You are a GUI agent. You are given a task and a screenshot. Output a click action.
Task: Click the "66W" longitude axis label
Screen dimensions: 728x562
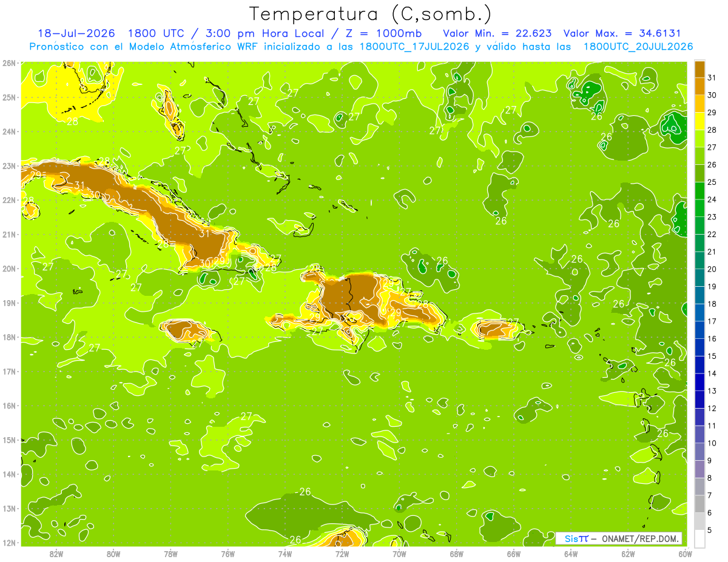(514, 554)
